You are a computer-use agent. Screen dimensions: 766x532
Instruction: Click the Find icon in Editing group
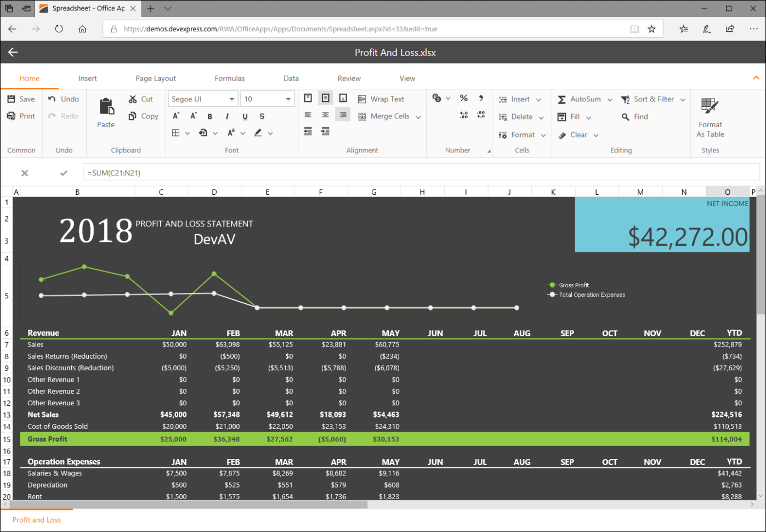(626, 116)
